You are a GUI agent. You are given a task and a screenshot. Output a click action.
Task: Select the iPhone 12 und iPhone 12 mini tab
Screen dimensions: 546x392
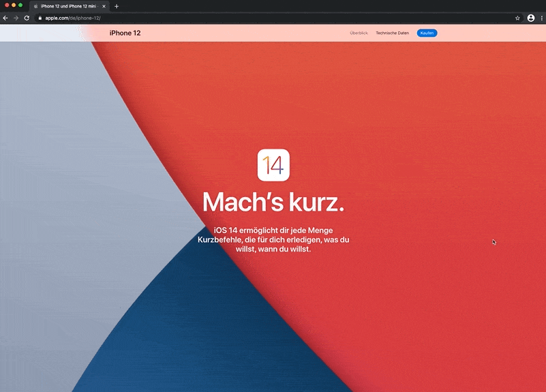(70, 6)
